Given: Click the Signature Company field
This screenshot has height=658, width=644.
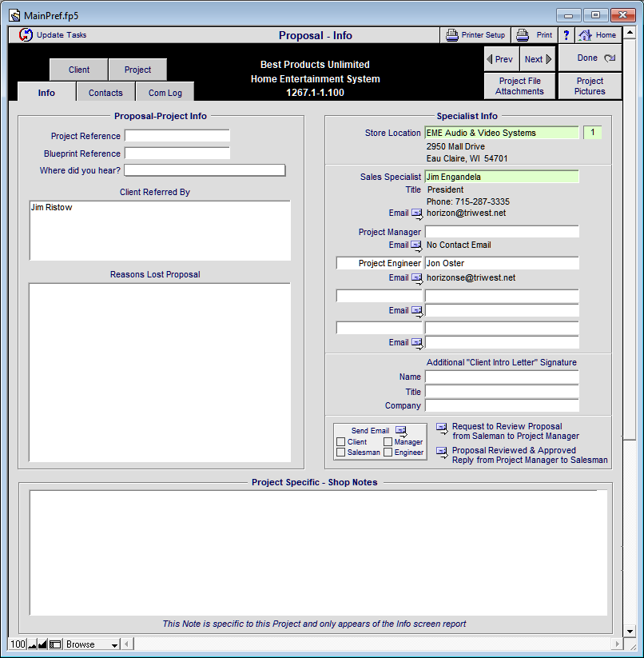Looking at the screenshot, I should point(502,405).
